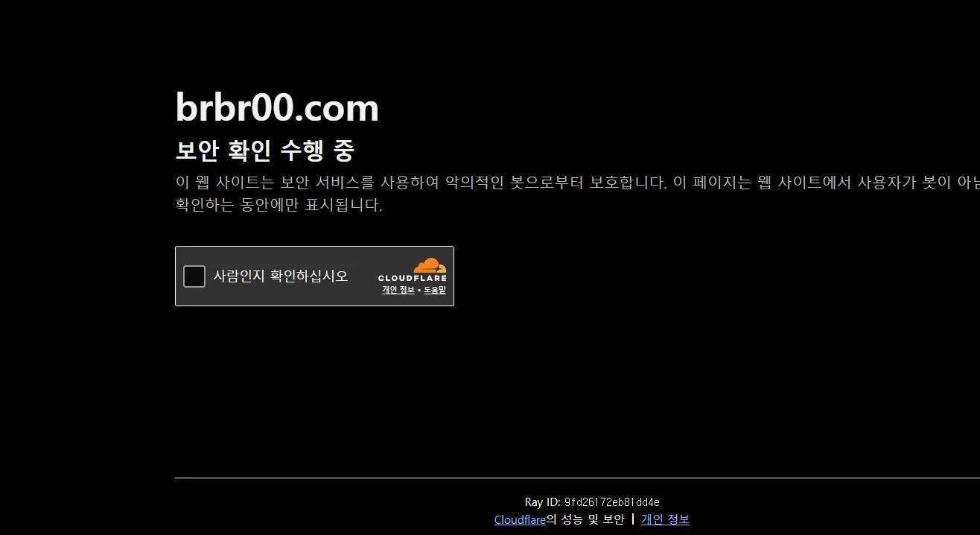980x535 pixels.
Task: Open the 개인 정보 link in widget
Action: 398,290
